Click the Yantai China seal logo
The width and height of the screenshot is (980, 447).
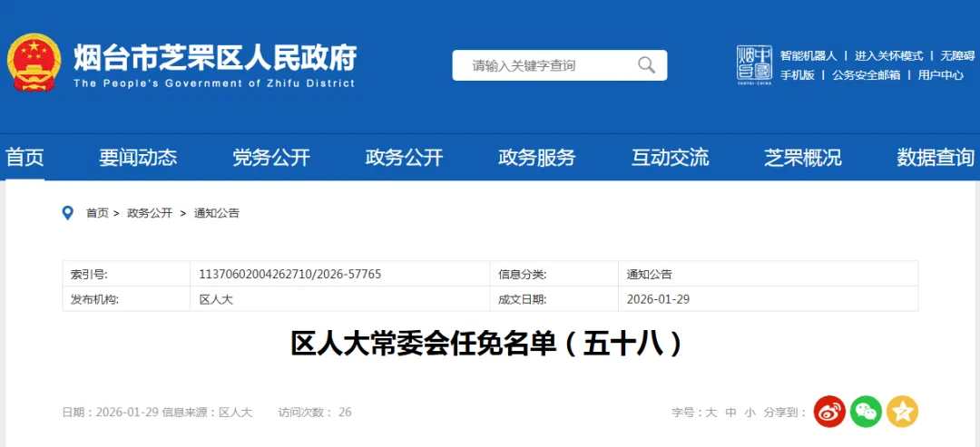[754, 65]
